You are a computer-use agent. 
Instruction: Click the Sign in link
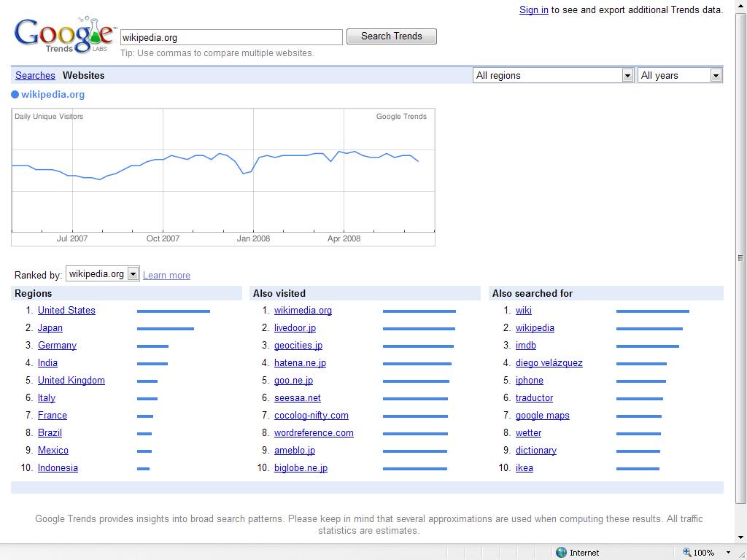533,10
